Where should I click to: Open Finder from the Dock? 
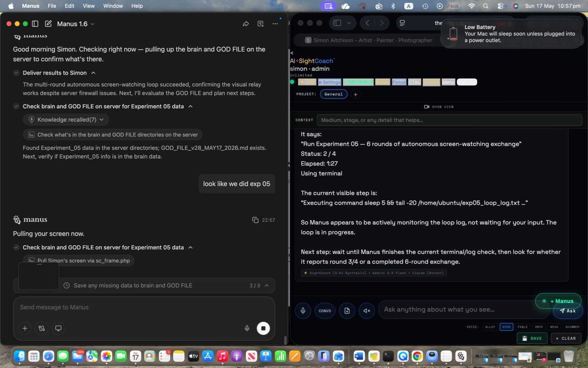coord(19,357)
